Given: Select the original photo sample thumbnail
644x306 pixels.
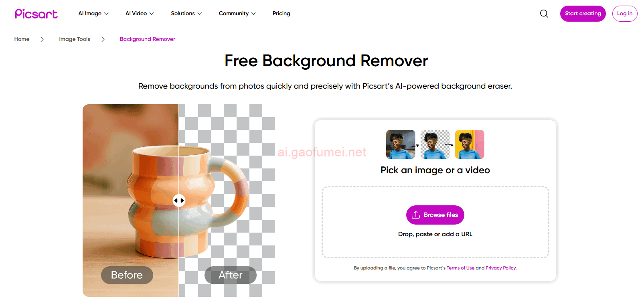Looking at the screenshot, I should click(401, 144).
